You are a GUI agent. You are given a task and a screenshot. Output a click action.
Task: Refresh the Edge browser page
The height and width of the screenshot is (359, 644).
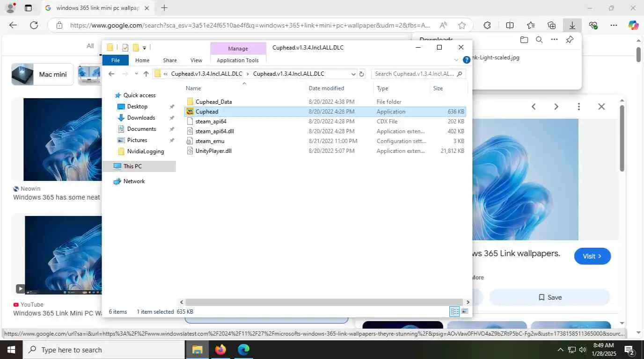(x=34, y=25)
